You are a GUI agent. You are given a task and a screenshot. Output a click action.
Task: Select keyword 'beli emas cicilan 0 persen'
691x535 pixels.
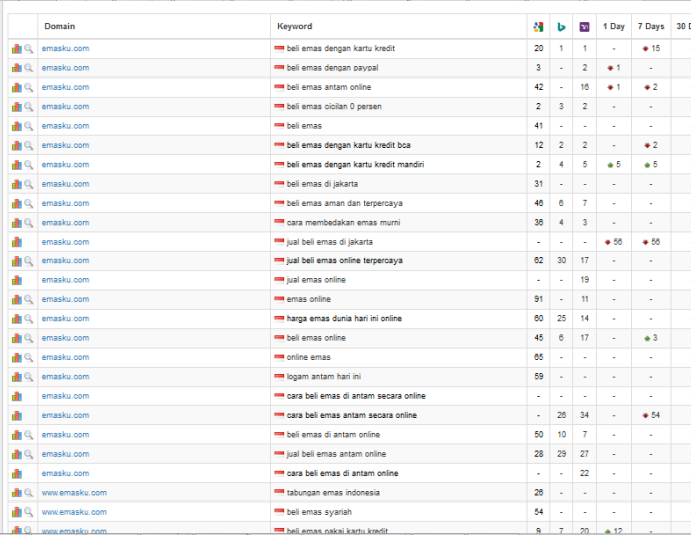334,107
